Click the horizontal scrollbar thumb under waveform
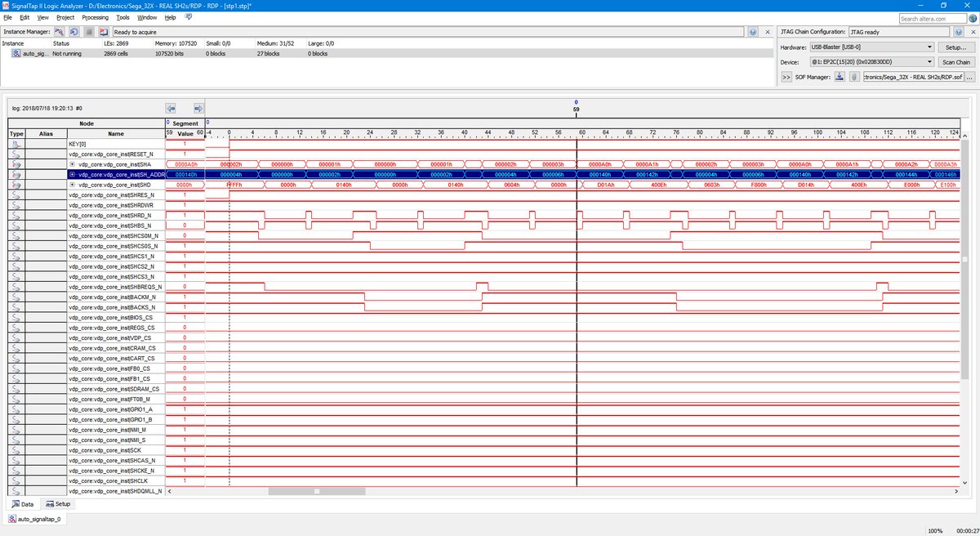This screenshot has width=980, height=536. click(318, 491)
